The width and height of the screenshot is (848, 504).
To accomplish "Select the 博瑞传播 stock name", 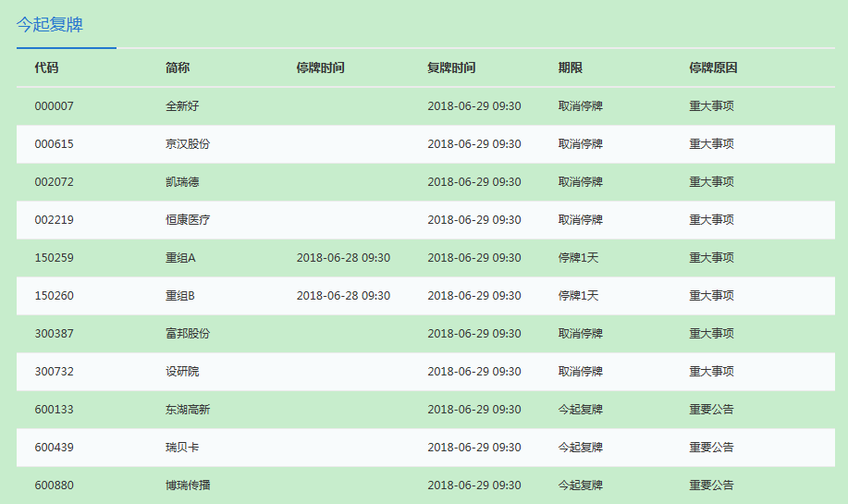I will pos(188,486).
